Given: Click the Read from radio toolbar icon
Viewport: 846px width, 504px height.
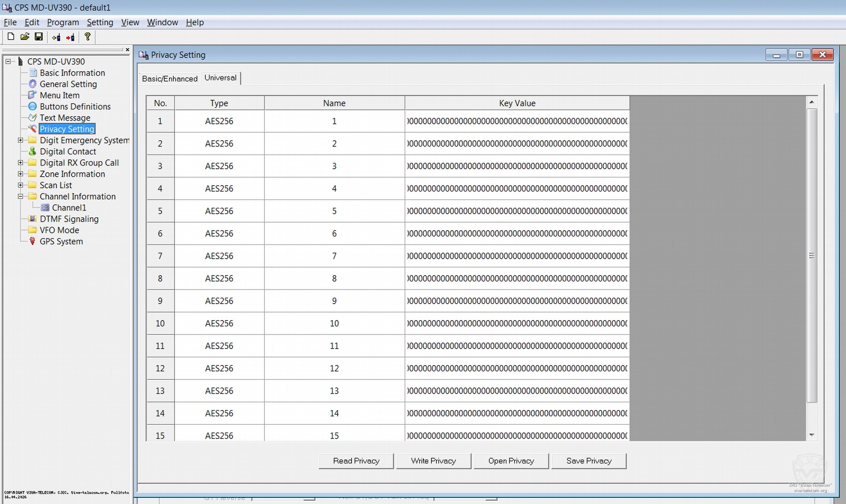Looking at the screenshot, I should pos(56,37).
